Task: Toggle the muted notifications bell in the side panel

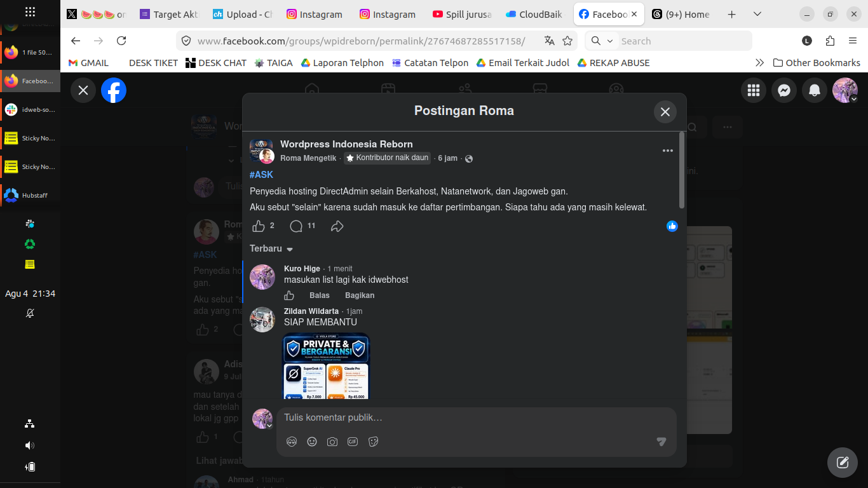Action: (x=30, y=313)
